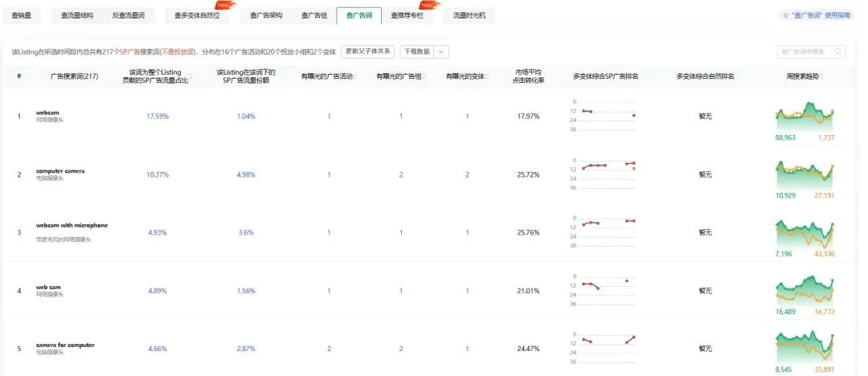Click the 4.89% traffic share value
The width and height of the screenshot is (868, 376).
click(x=158, y=291)
